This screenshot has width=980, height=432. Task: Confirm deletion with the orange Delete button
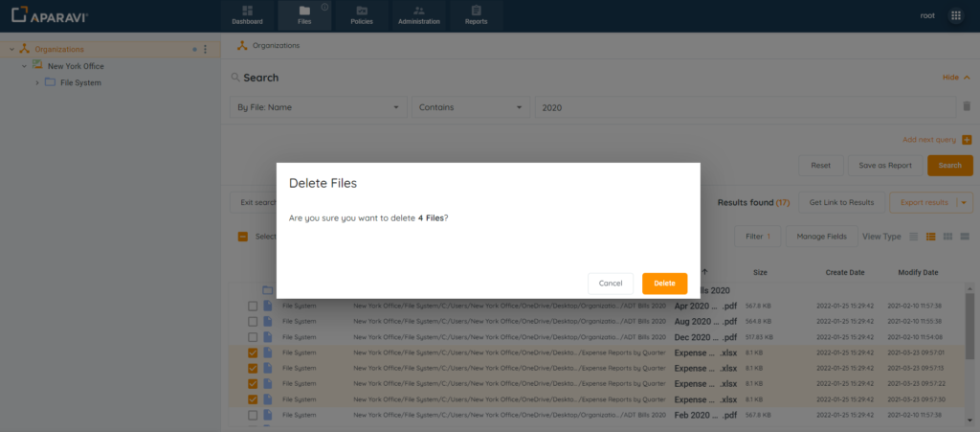pyautogui.click(x=664, y=284)
